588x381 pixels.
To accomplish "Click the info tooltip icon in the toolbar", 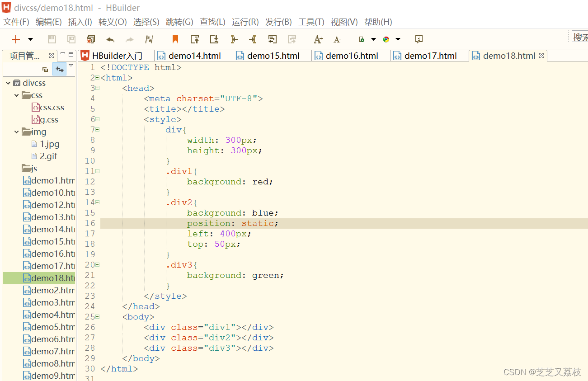I will click(x=419, y=39).
